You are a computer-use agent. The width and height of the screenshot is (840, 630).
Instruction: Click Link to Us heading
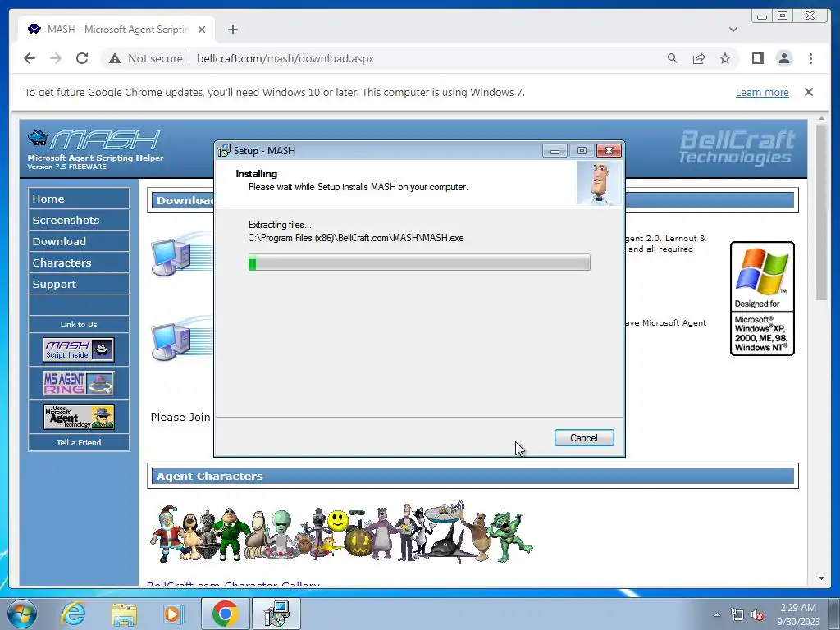[79, 325]
